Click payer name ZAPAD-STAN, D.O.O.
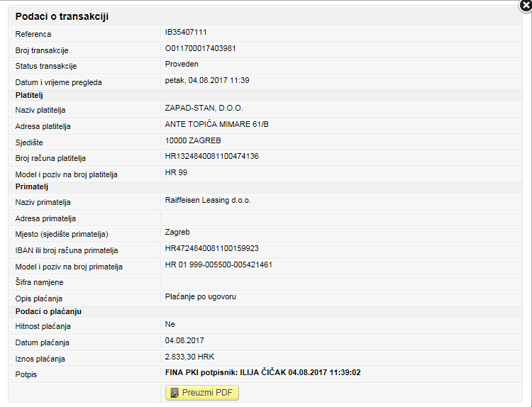The image size is (532, 407). (x=204, y=108)
